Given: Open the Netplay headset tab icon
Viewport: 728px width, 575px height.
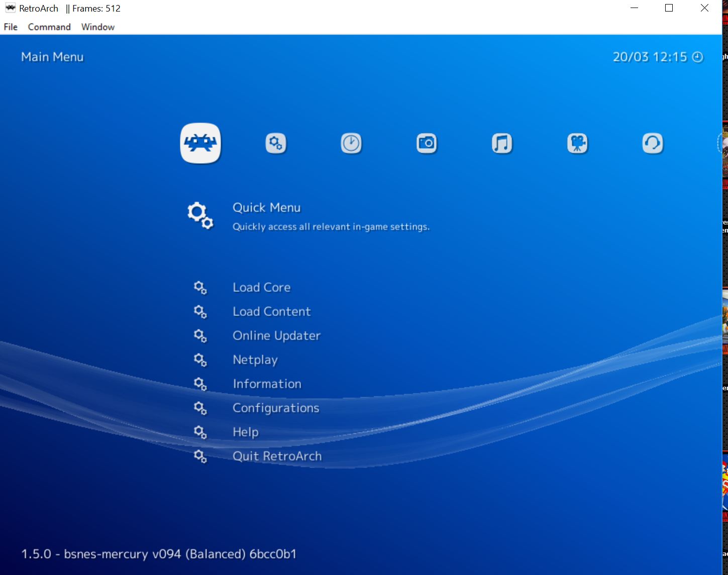Looking at the screenshot, I should pos(653,143).
